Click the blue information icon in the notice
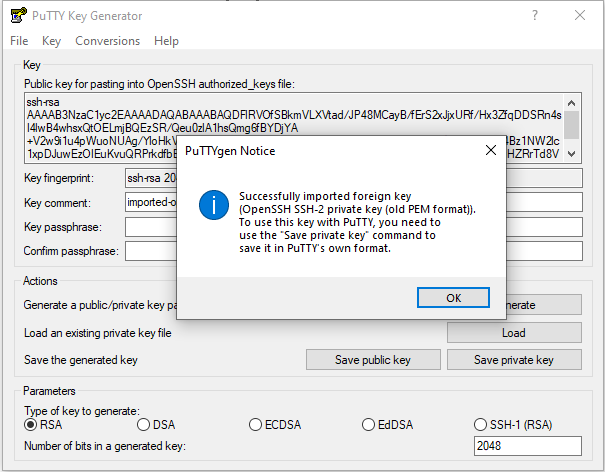 point(215,207)
